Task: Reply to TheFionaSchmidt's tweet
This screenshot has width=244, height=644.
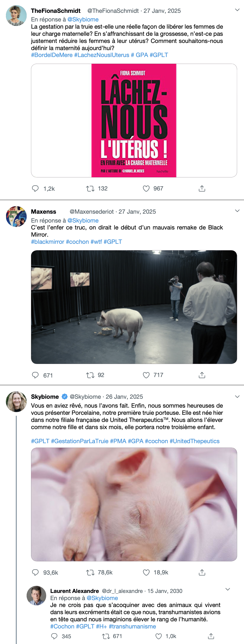Action: 35,189
